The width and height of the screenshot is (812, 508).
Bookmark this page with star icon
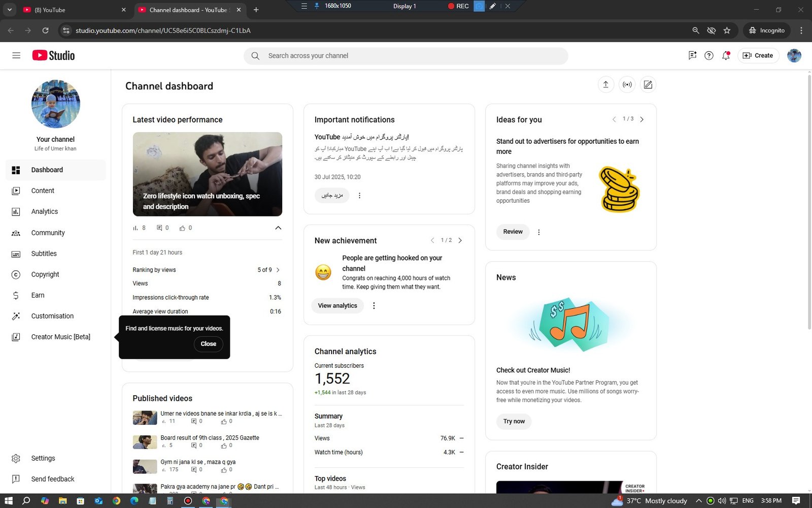(x=727, y=30)
